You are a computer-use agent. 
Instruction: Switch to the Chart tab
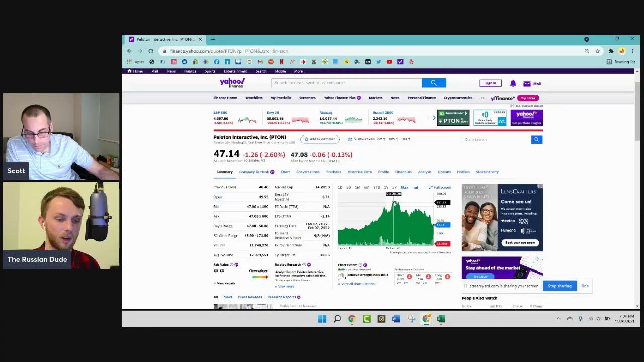(x=285, y=172)
